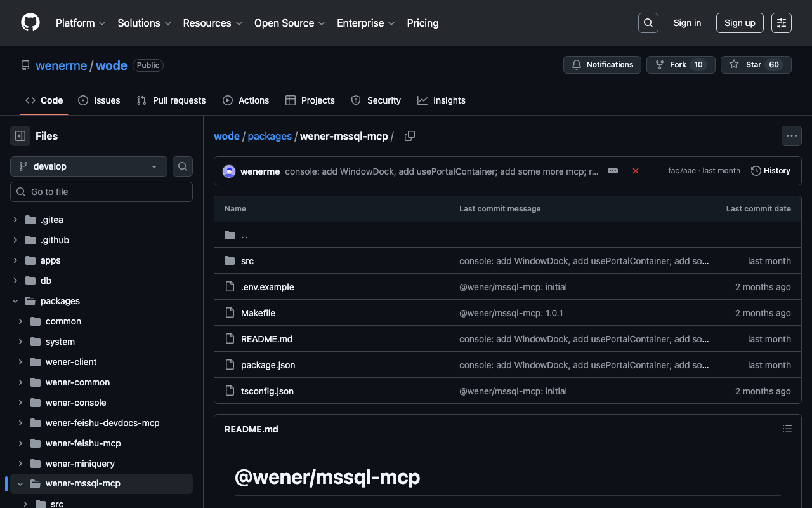This screenshot has height=508, width=812.
Task: Switch to the Pull requests tab
Action: pyautogui.click(x=171, y=100)
